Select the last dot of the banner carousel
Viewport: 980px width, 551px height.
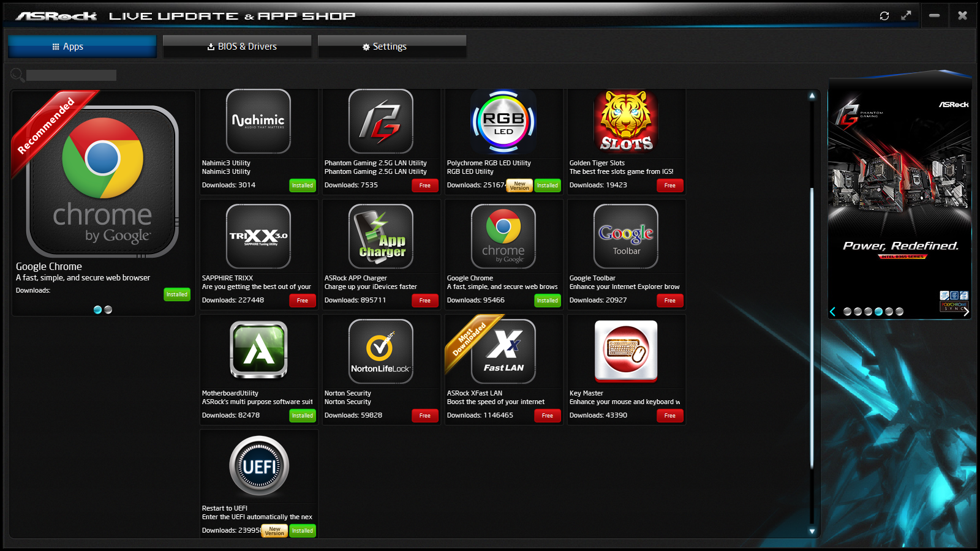point(899,312)
